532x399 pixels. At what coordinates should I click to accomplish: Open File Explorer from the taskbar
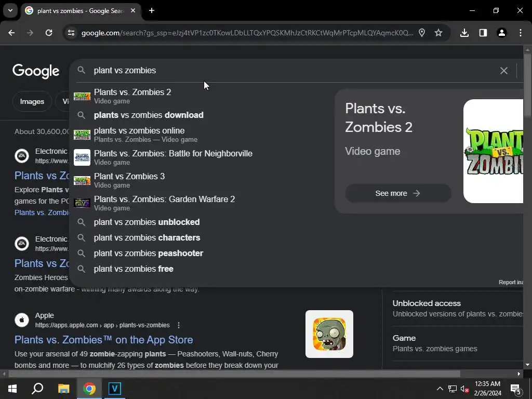pos(63,389)
